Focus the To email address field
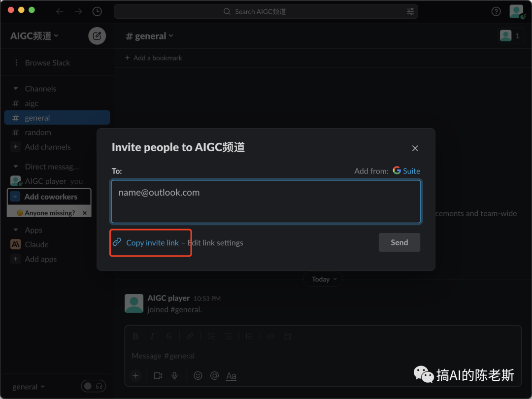Viewport: 532px width, 399px height. (x=266, y=201)
